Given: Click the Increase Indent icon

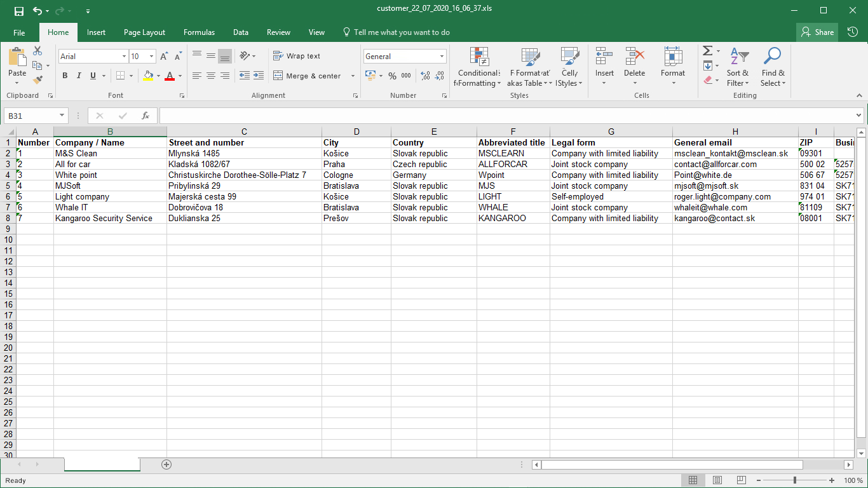Looking at the screenshot, I should tap(259, 76).
